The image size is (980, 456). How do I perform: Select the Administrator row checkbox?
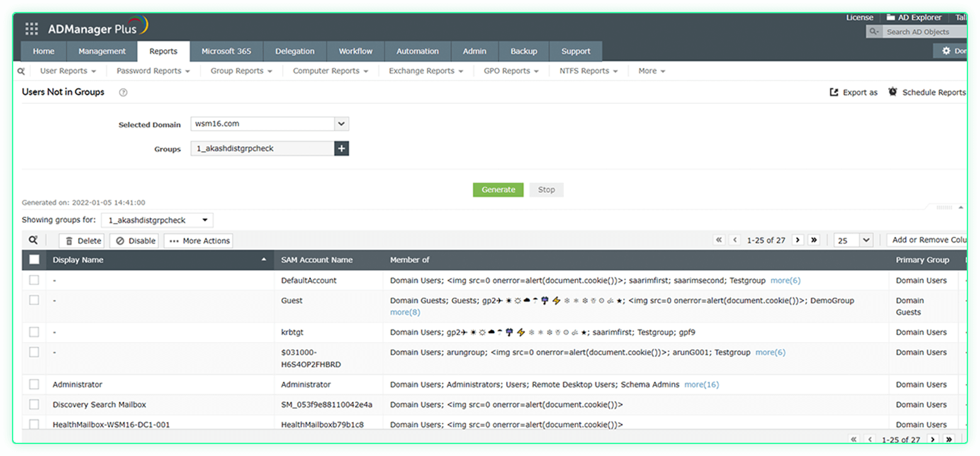(x=34, y=384)
